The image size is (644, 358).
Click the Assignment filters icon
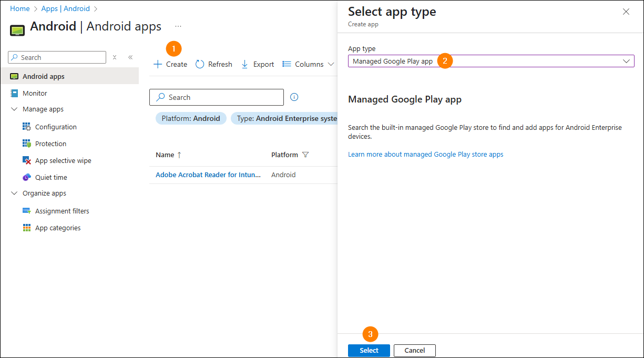(26, 211)
